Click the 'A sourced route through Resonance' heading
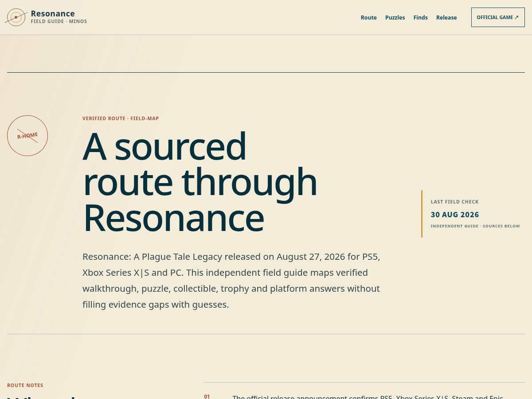 pos(200,182)
